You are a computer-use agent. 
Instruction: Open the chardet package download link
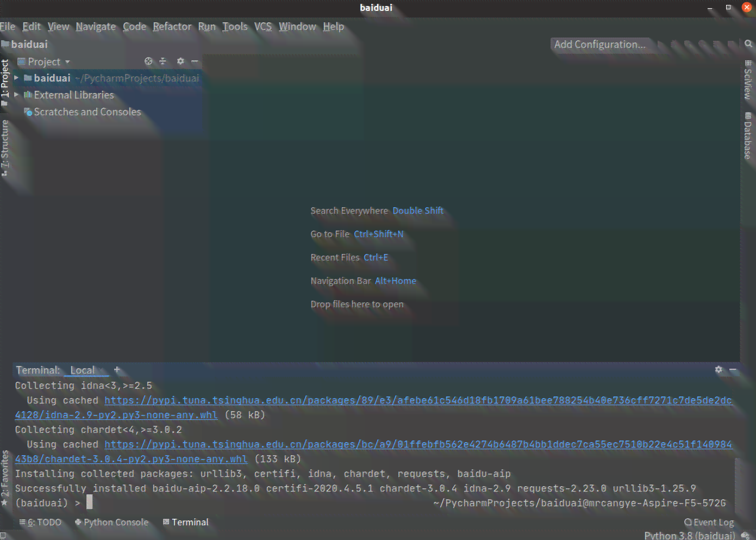click(x=418, y=445)
